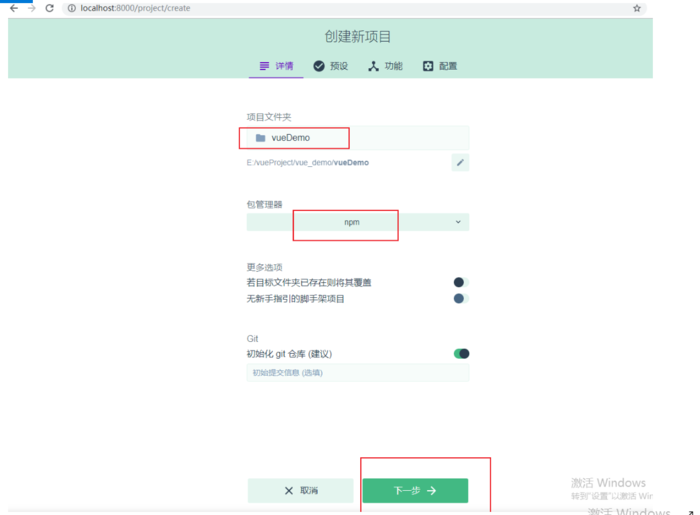The width and height of the screenshot is (700, 515).
Task: Go to the 配置 tab
Action: pyautogui.click(x=439, y=66)
